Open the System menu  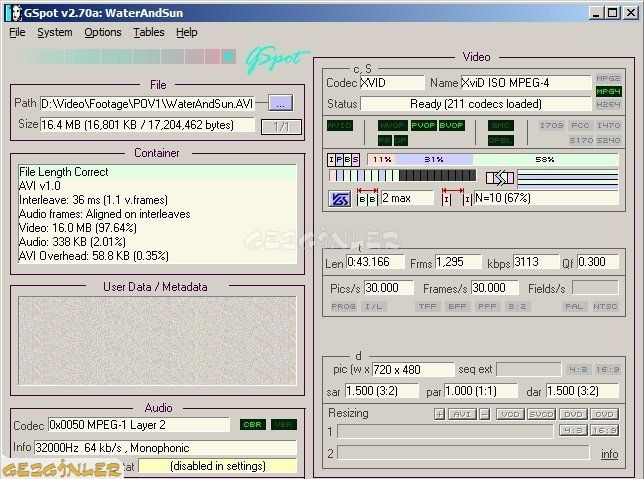[x=55, y=32]
